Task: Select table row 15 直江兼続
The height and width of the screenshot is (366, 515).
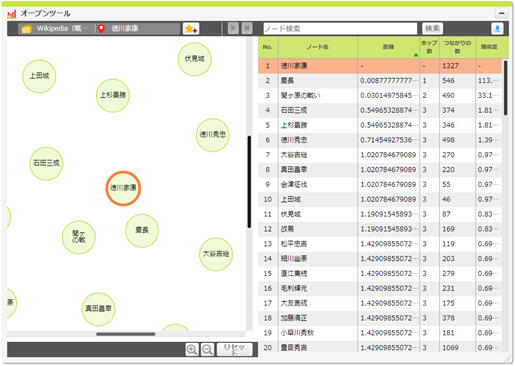Action: click(x=380, y=274)
